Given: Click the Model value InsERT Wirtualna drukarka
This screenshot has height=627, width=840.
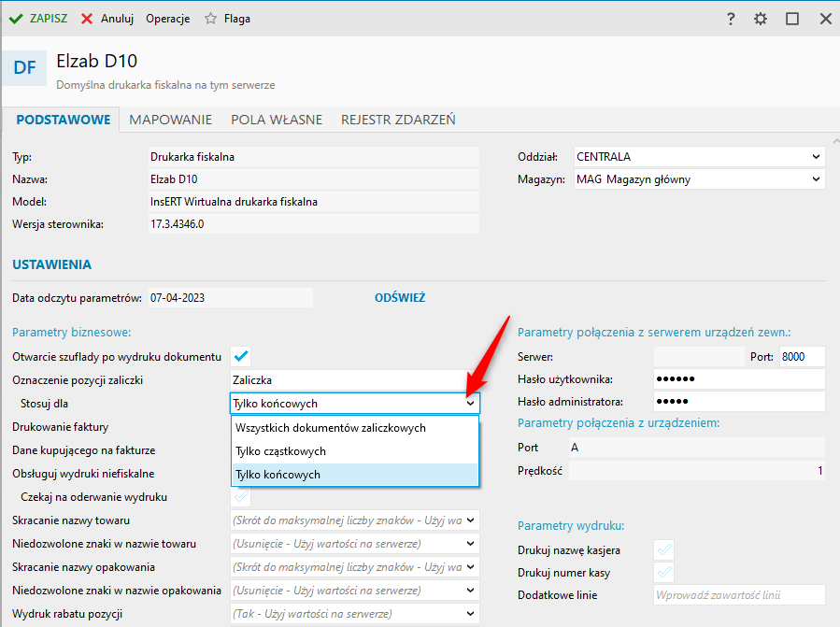Looking at the screenshot, I should [313, 202].
